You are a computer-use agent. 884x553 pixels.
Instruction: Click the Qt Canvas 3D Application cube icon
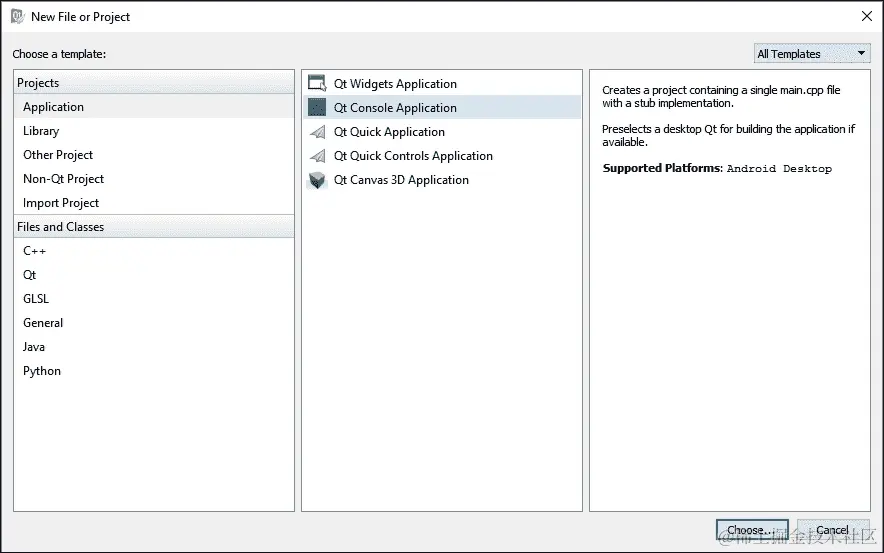click(317, 180)
